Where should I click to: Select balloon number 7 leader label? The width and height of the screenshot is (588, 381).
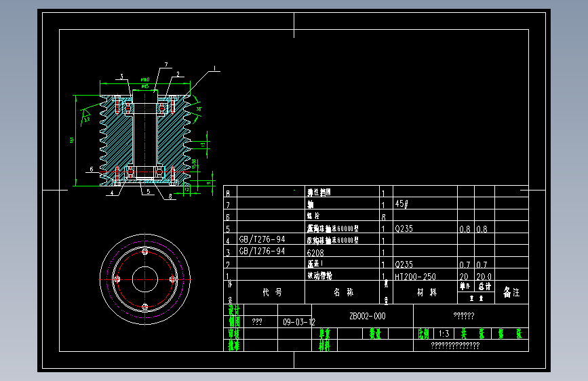click(166, 64)
